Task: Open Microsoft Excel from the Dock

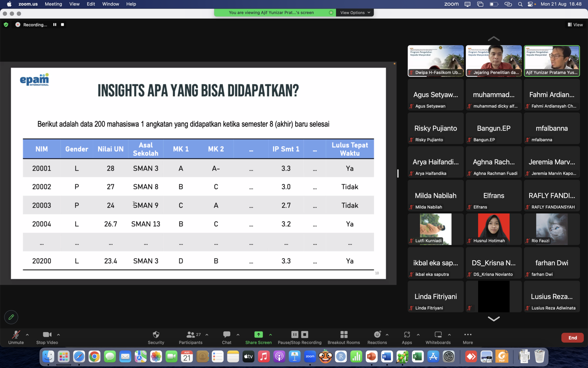Action: coord(418,357)
